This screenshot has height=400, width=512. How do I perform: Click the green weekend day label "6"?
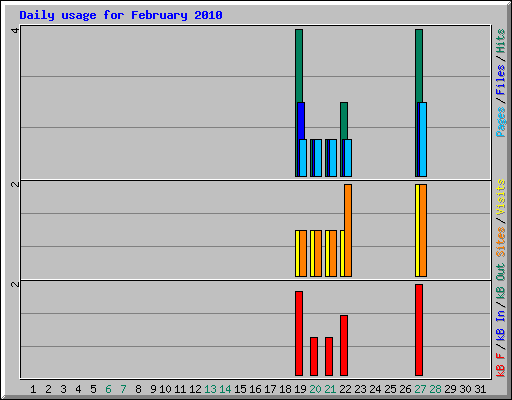tap(108, 389)
